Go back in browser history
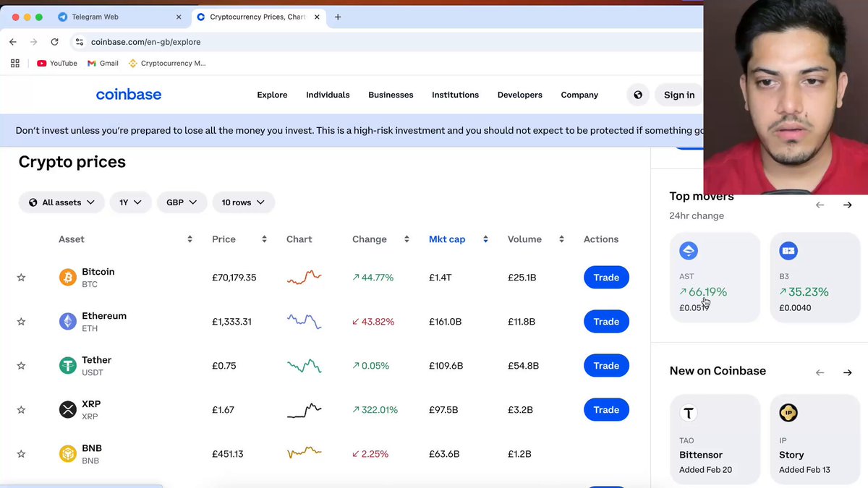The image size is (868, 488). (13, 42)
